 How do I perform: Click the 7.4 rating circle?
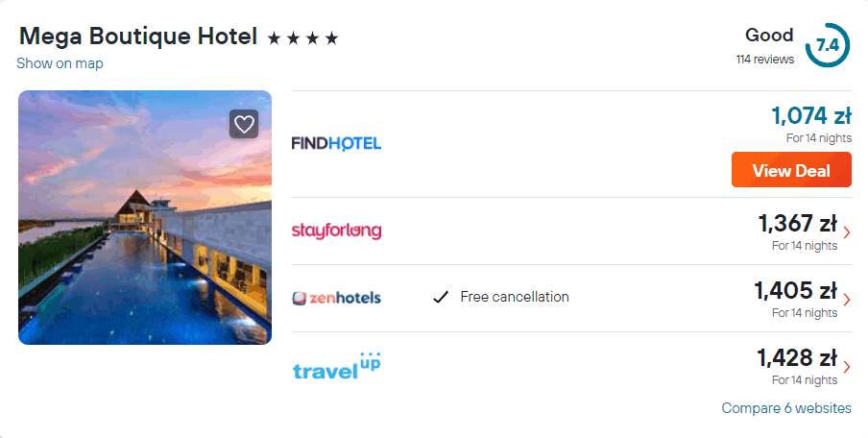827,45
